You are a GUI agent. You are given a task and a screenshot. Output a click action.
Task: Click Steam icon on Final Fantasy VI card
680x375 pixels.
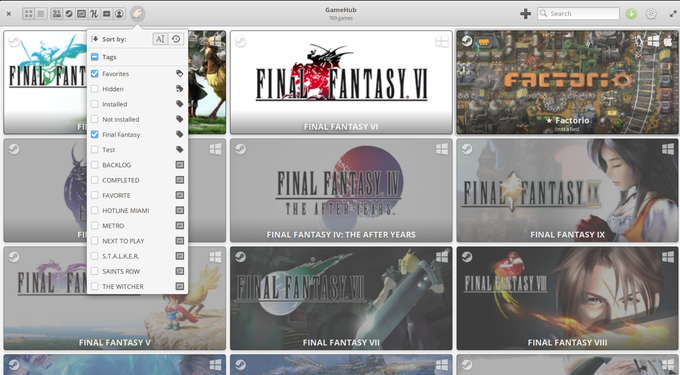click(x=240, y=41)
